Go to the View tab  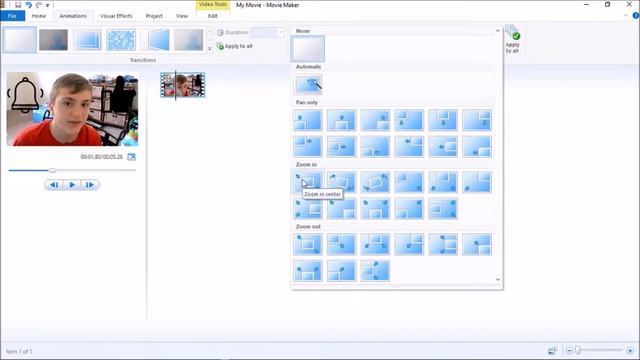point(182,16)
